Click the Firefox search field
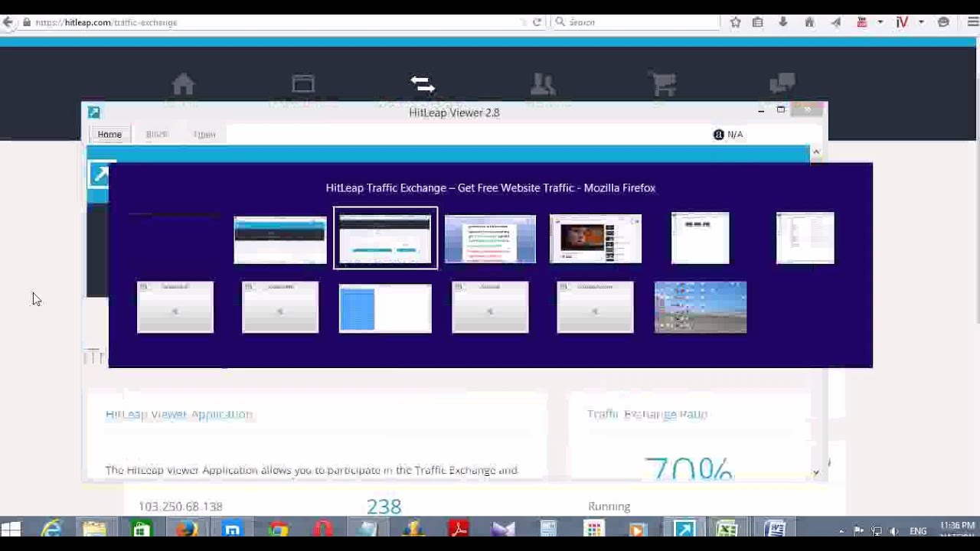The image size is (980, 551). click(x=635, y=22)
